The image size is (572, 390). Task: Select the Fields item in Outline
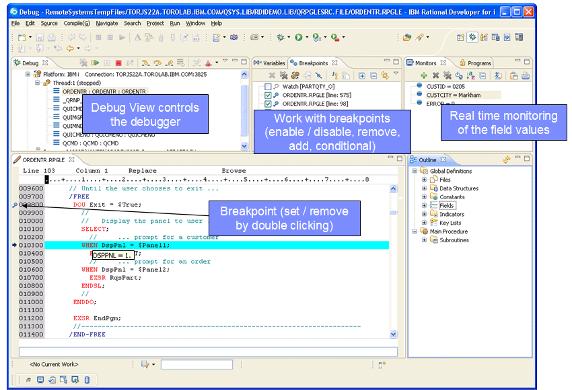pyautogui.click(x=447, y=205)
